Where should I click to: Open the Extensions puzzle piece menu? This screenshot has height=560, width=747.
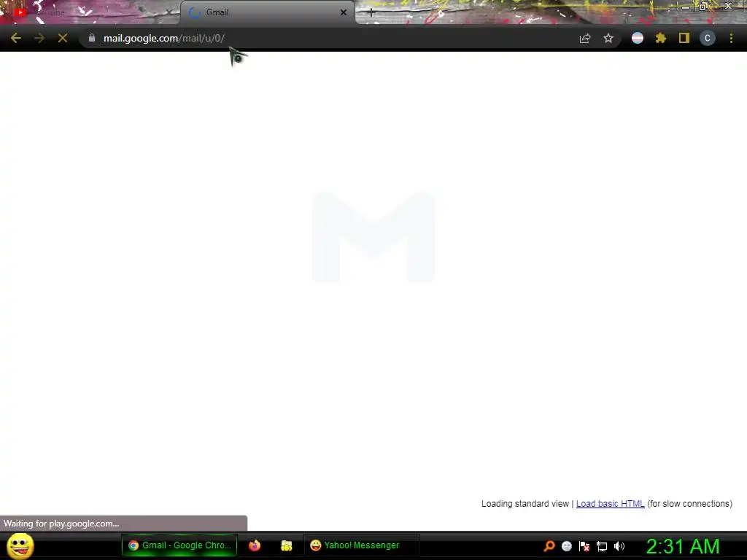pyautogui.click(x=661, y=38)
